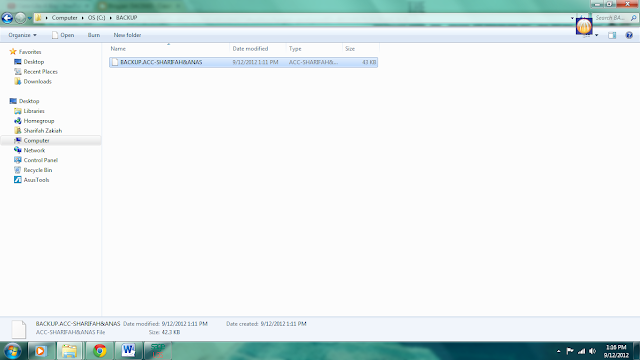Open the Organize menu

[x=22, y=35]
